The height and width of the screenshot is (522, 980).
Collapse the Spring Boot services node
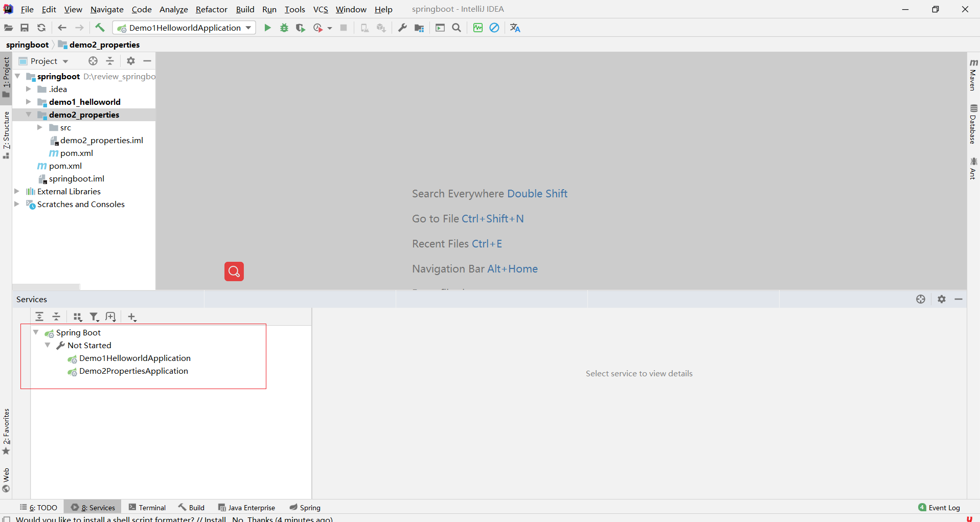36,332
